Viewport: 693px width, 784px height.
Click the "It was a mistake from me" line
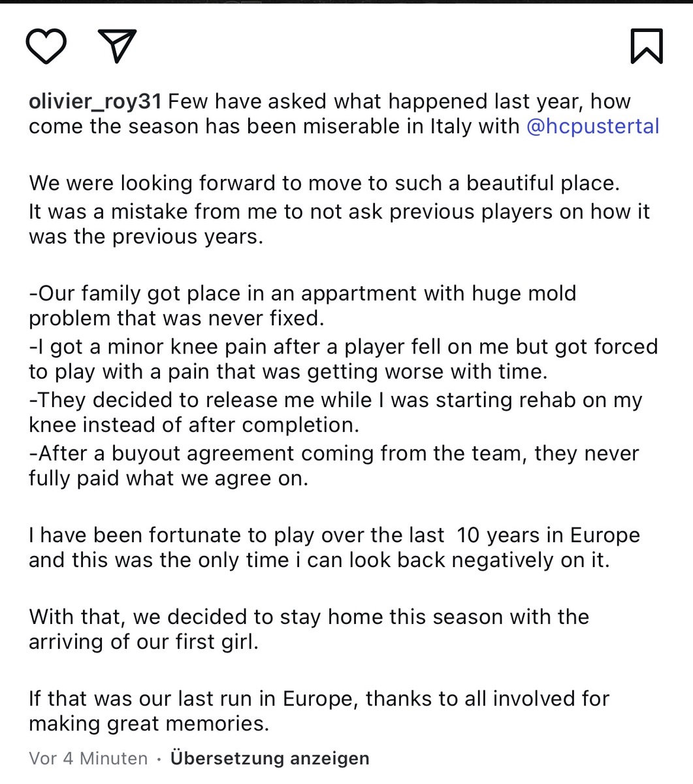click(339, 211)
